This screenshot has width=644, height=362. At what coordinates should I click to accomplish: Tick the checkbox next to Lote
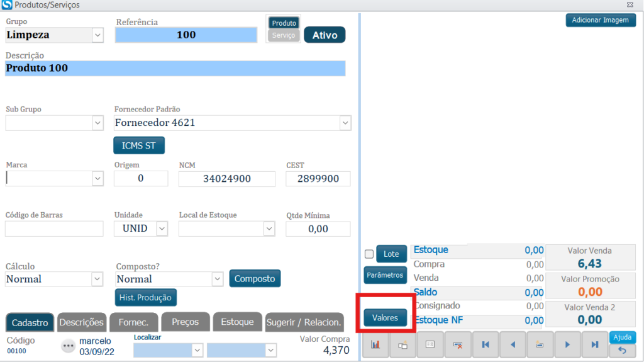[369, 254]
